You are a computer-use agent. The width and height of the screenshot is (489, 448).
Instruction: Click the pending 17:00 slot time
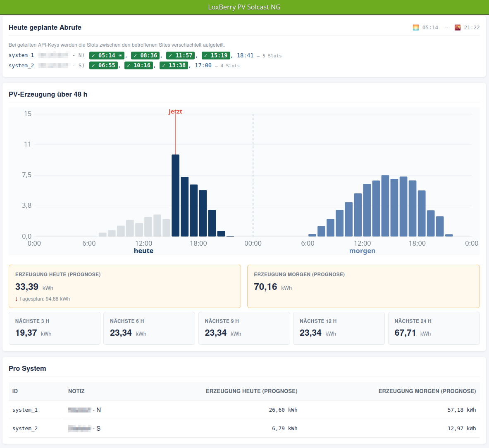(203, 65)
